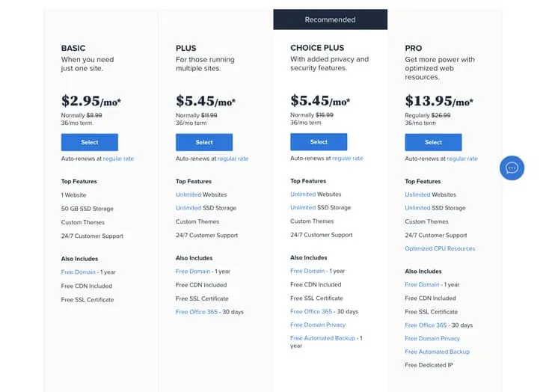Image resolution: width=546 pixels, height=392 pixels.
Task: Open Unlimited Websites link in PLUS plan
Action: point(188,195)
